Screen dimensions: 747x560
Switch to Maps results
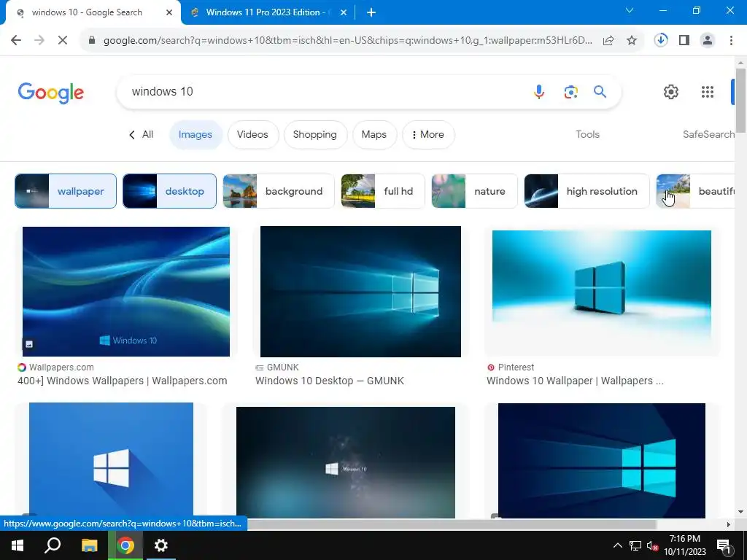coord(374,135)
